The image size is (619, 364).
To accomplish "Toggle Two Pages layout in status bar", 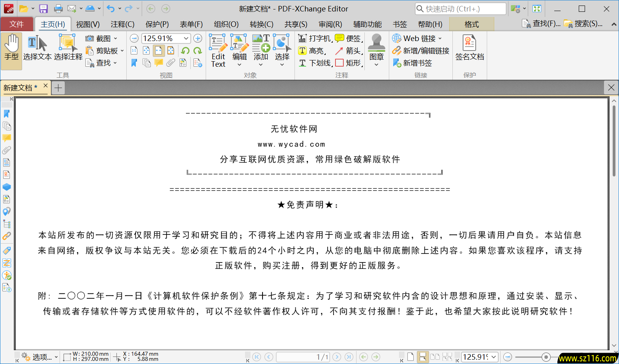I will [435, 357].
